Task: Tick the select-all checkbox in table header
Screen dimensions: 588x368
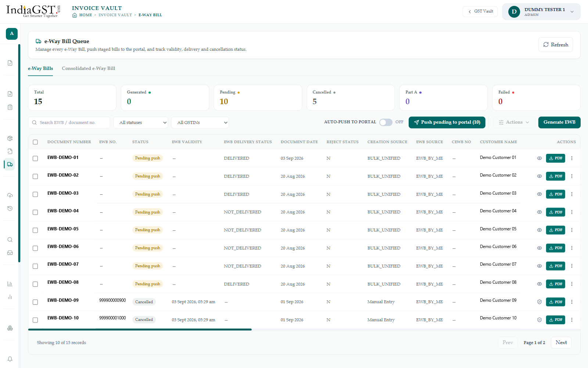Action: click(35, 142)
